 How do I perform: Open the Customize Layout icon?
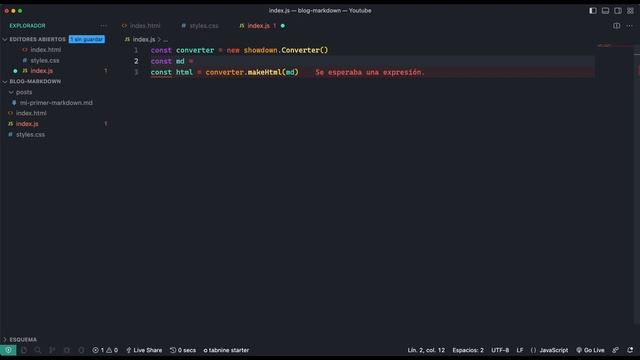(x=631, y=11)
